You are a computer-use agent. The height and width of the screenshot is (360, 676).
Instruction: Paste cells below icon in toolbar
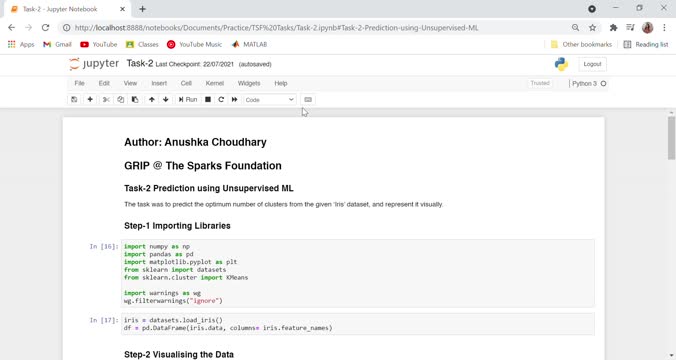tap(135, 100)
